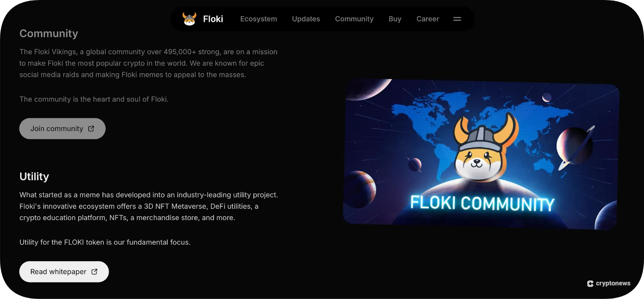Click the Floki brand name in navbar
Viewport: 644px width, 299px height.
[213, 19]
